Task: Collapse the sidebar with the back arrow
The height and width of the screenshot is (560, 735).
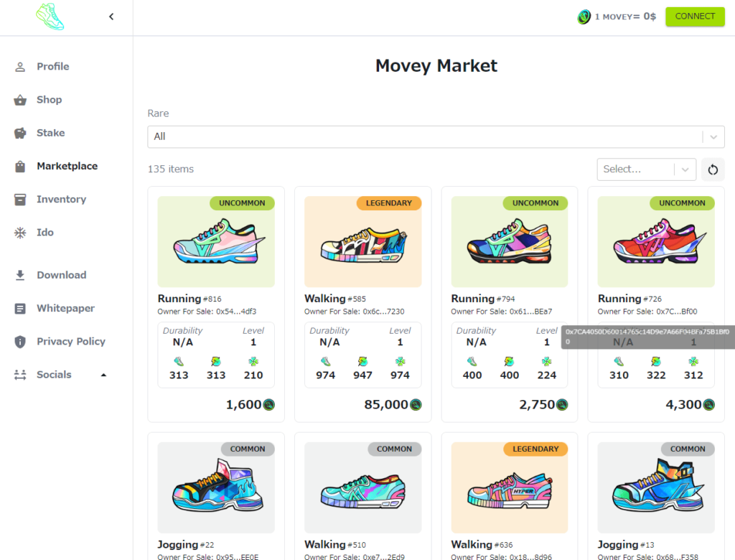Action: (111, 17)
